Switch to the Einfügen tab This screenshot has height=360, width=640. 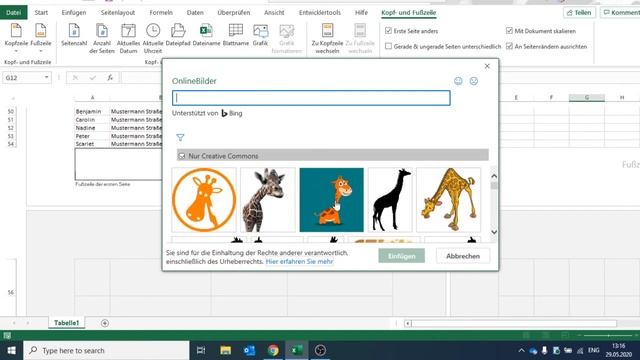pyautogui.click(x=74, y=13)
